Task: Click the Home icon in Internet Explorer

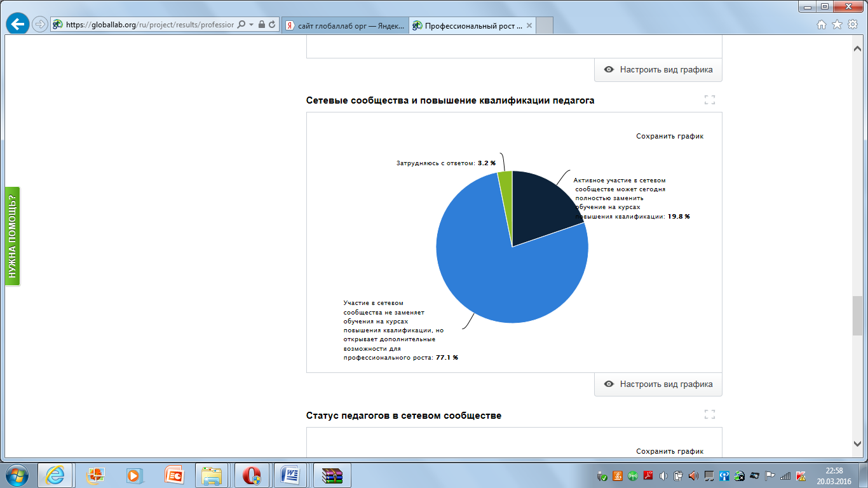Action: pos(822,25)
